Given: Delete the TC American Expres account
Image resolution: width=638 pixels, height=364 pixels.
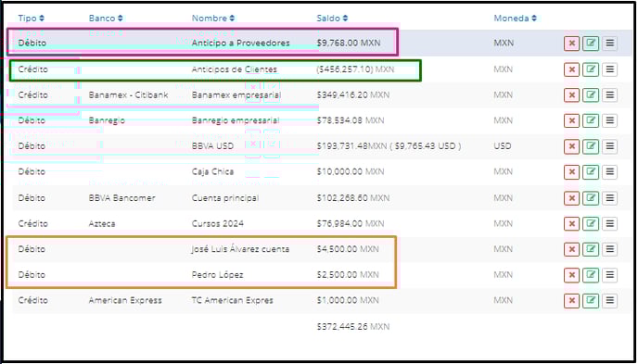Looking at the screenshot, I should tap(571, 301).
